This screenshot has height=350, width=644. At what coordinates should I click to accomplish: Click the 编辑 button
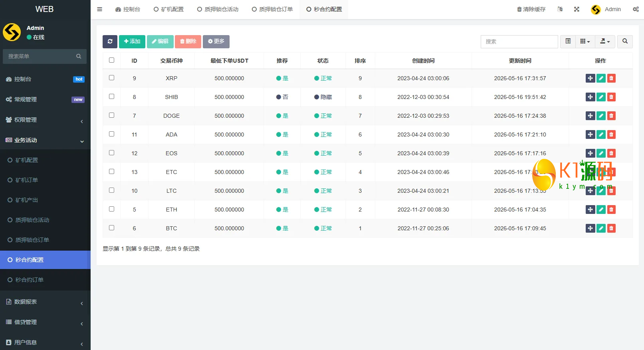tap(160, 42)
